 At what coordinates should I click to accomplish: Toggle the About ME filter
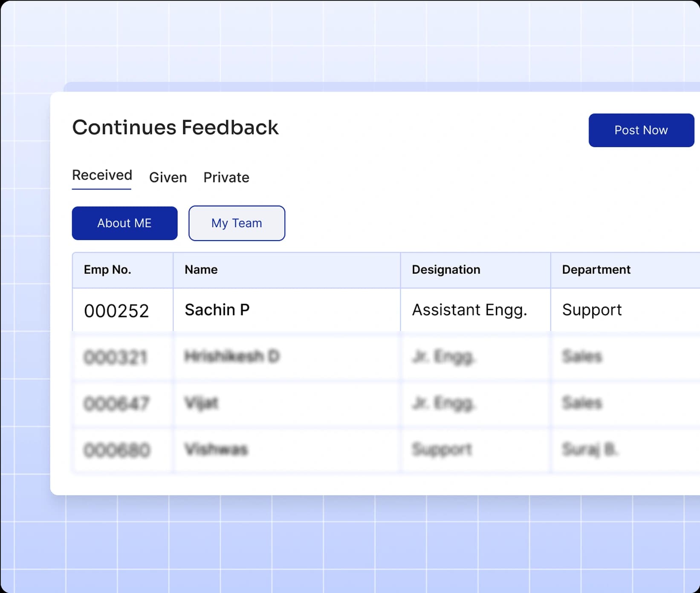pyautogui.click(x=124, y=223)
